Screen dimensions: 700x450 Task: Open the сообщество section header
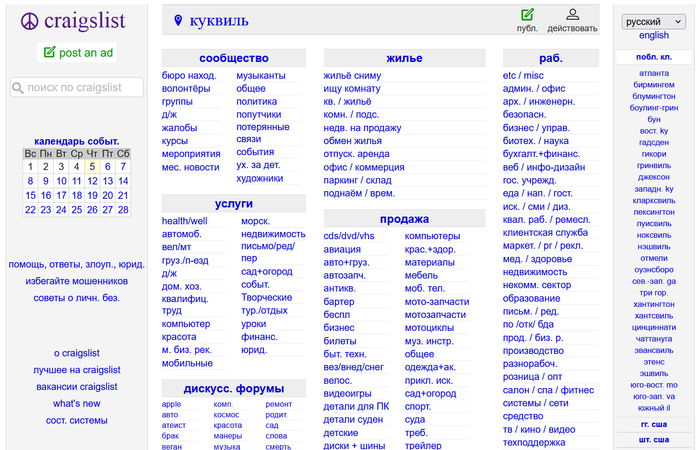click(233, 58)
